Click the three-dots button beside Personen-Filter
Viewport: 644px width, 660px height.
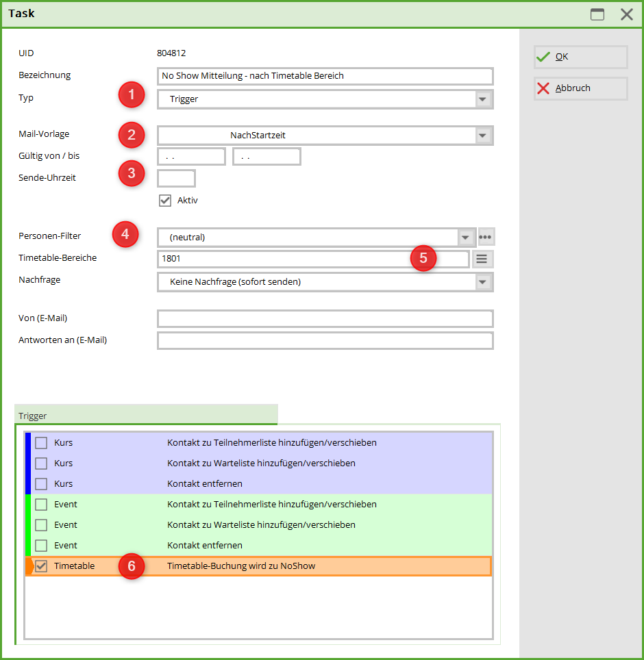[x=486, y=238]
